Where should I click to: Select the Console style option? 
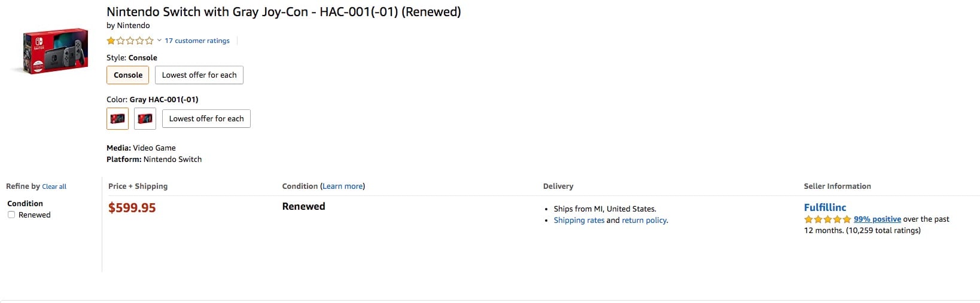tap(128, 75)
